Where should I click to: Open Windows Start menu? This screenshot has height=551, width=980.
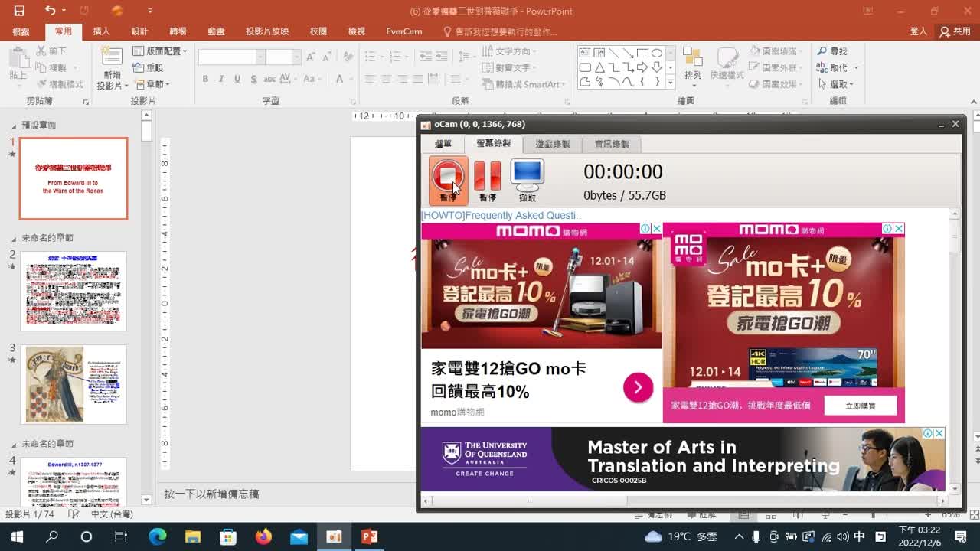17,536
